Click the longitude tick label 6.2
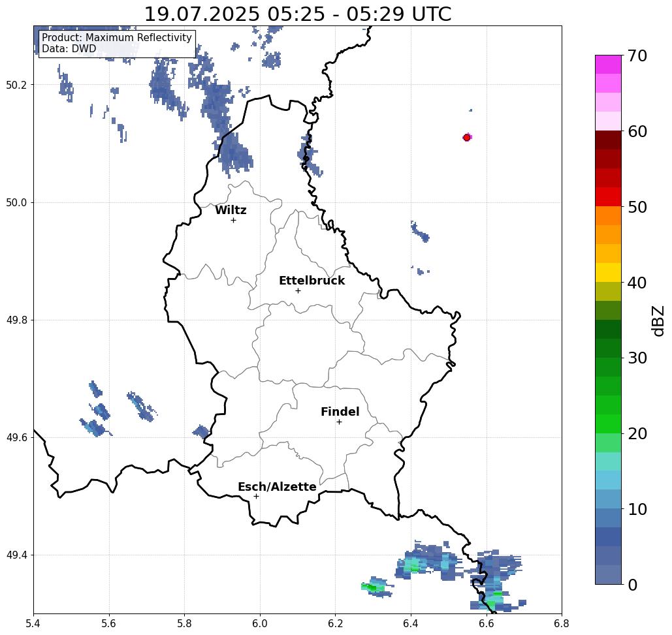The image size is (672, 635). point(336,623)
